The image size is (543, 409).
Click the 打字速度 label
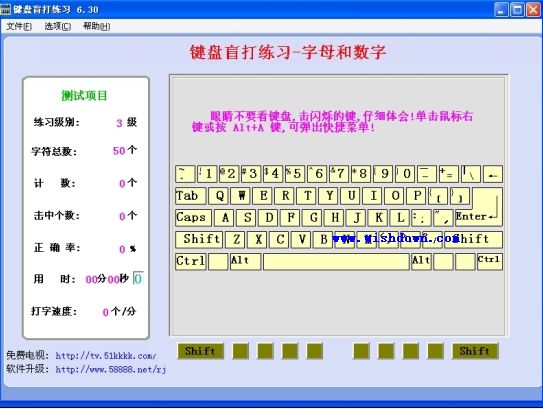[x=54, y=311]
